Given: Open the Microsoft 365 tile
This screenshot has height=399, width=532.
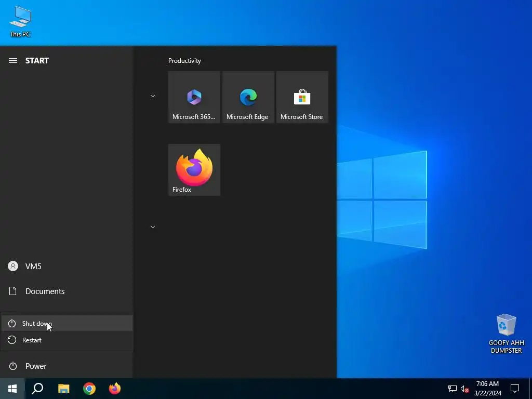Looking at the screenshot, I should point(194,97).
